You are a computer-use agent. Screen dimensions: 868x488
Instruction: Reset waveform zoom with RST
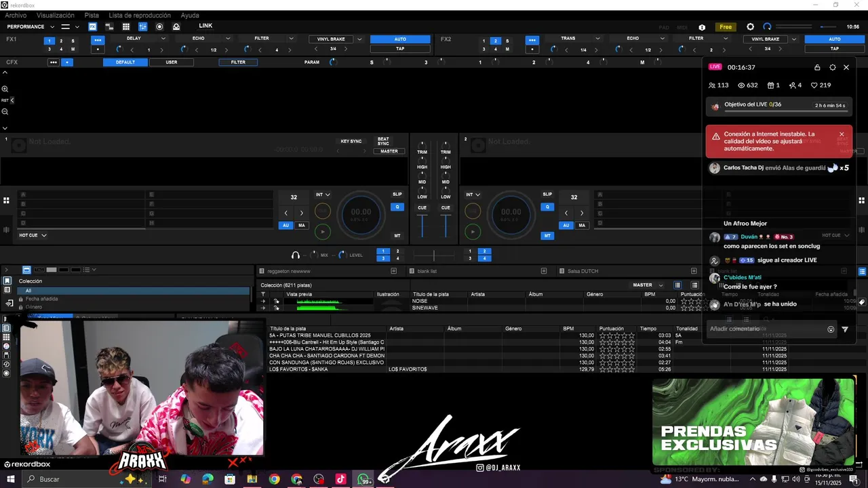pos(5,100)
